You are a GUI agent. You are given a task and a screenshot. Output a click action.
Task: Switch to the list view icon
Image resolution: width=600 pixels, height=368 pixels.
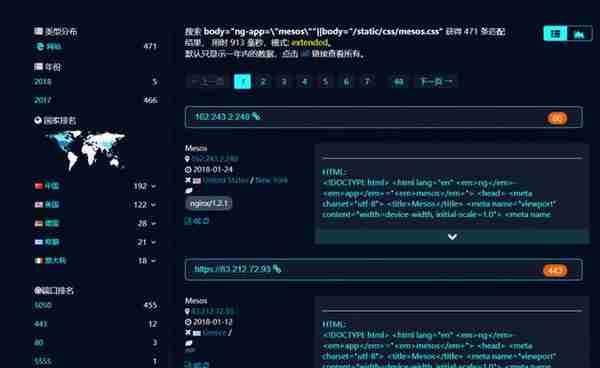pyautogui.click(x=555, y=34)
